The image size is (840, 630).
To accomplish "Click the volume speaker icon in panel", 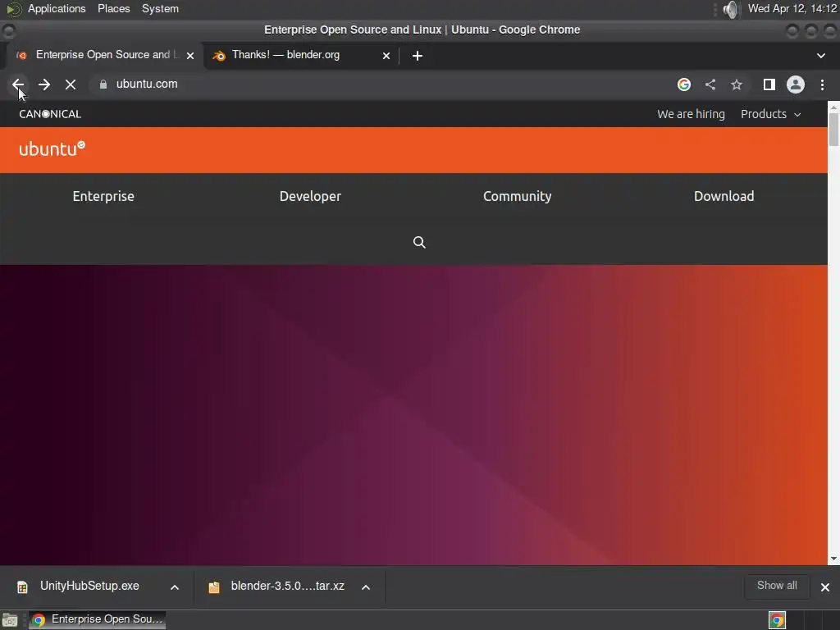I will coord(730,9).
